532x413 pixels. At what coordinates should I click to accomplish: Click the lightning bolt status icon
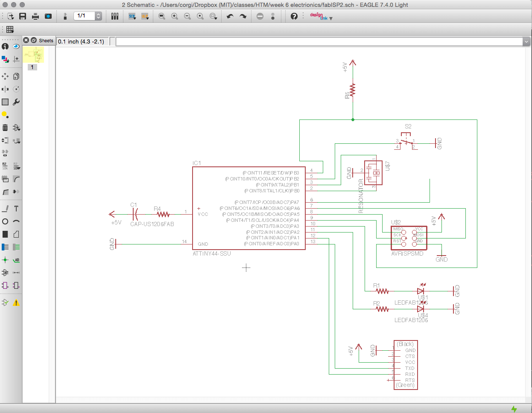pyautogui.click(x=514, y=409)
